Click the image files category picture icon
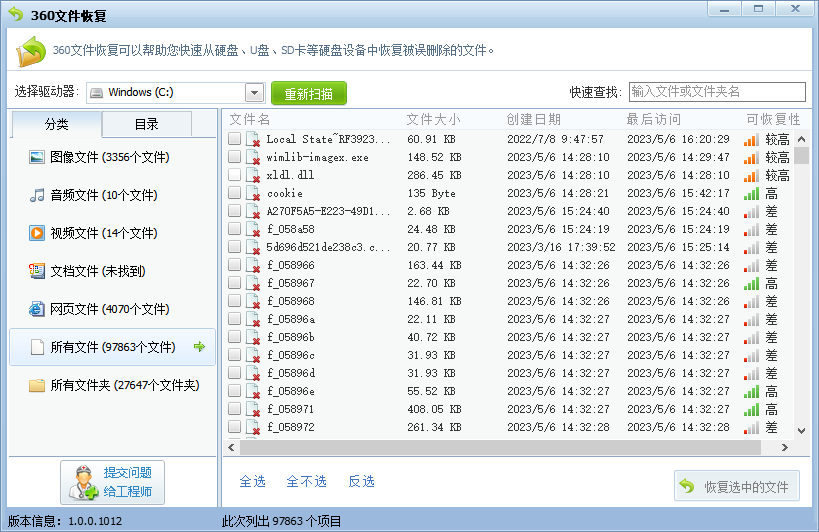This screenshot has height=532, width=819. point(37,157)
